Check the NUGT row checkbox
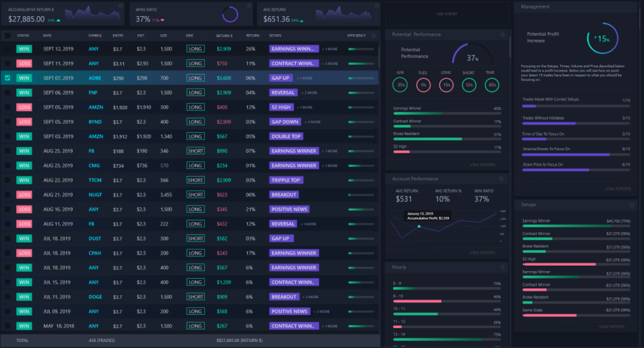 [x=7, y=195]
